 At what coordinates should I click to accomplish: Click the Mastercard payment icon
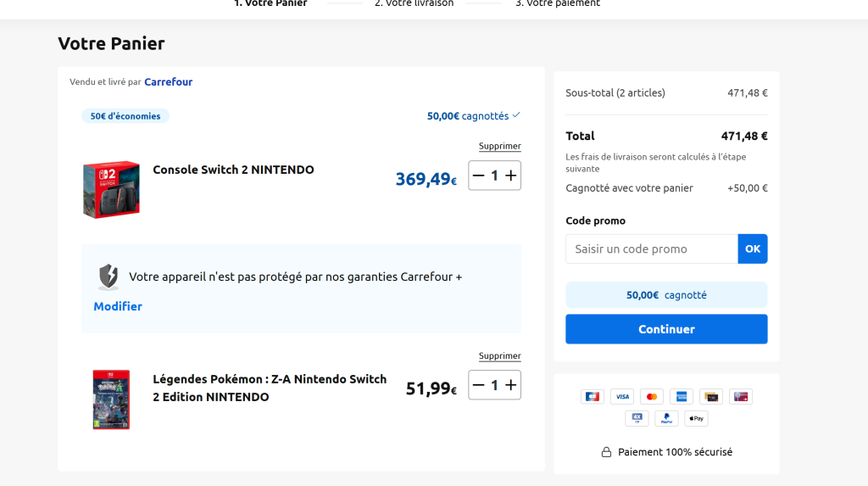[651, 397]
